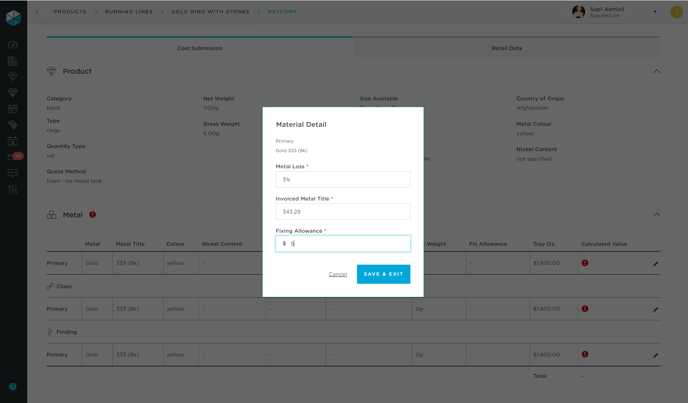The width and height of the screenshot is (688, 403).
Task: Click the Cancel link in the dialog
Action: [337, 274]
